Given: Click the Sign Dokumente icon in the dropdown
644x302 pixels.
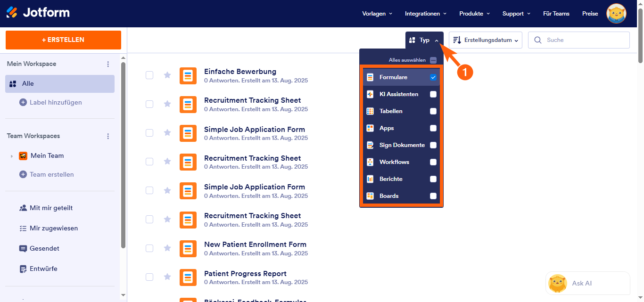Looking at the screenshot, I should 370,145.
